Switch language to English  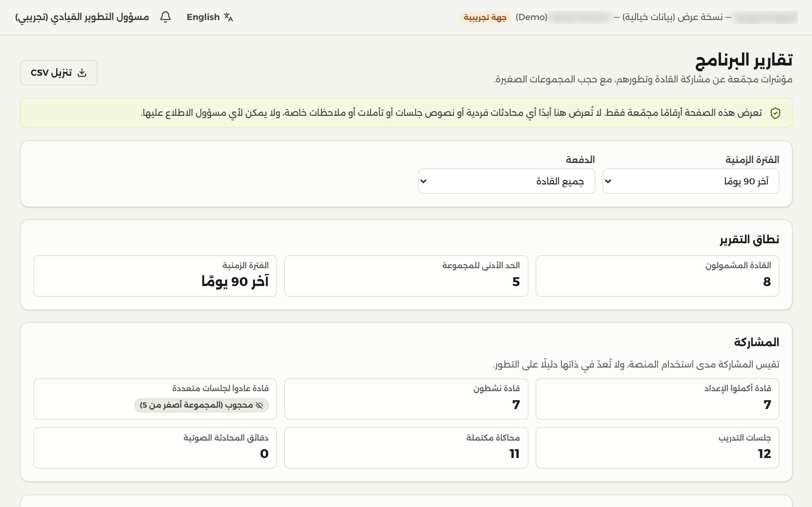pyautogui.click(x=210, y=17)
